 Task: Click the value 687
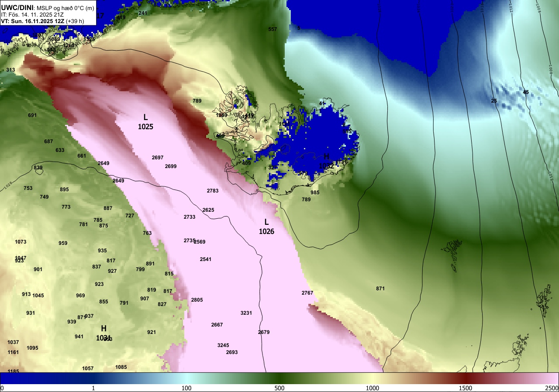point(48,141)
